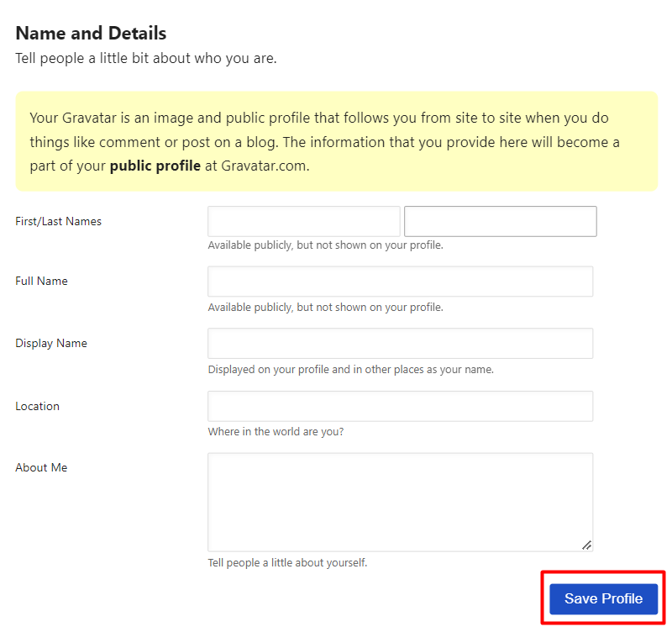Click the Full Name label
Screen dimensions: 672x632
tap(41, 281)
